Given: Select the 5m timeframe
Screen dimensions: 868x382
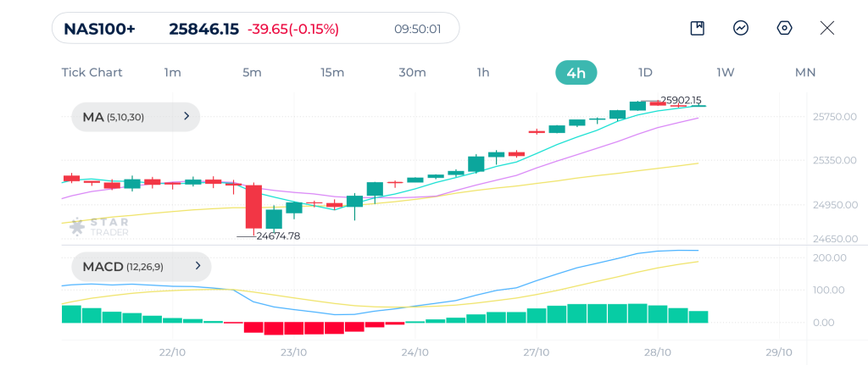Looking at the screenshot, I should click(x=252, y=73).
